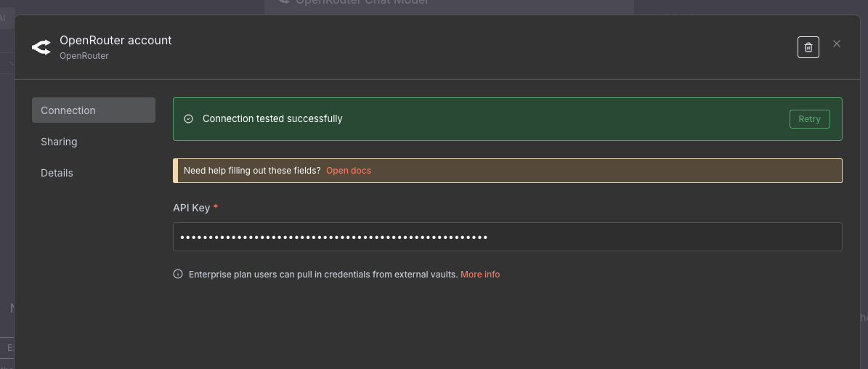Open More info about external vaults
Screen dimensions: 868x369
(x=480, y=275)
